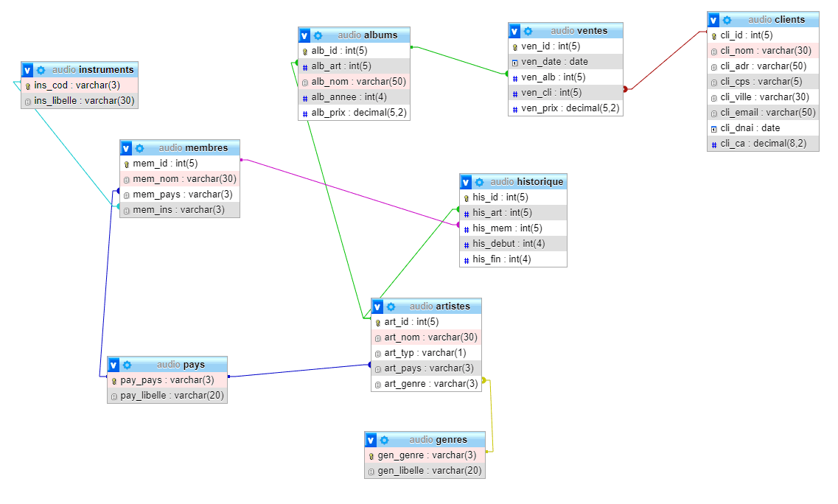This screenshot has width=838, height=504.
Task: Toggle the V button on membres table
Action: (126, 148)
